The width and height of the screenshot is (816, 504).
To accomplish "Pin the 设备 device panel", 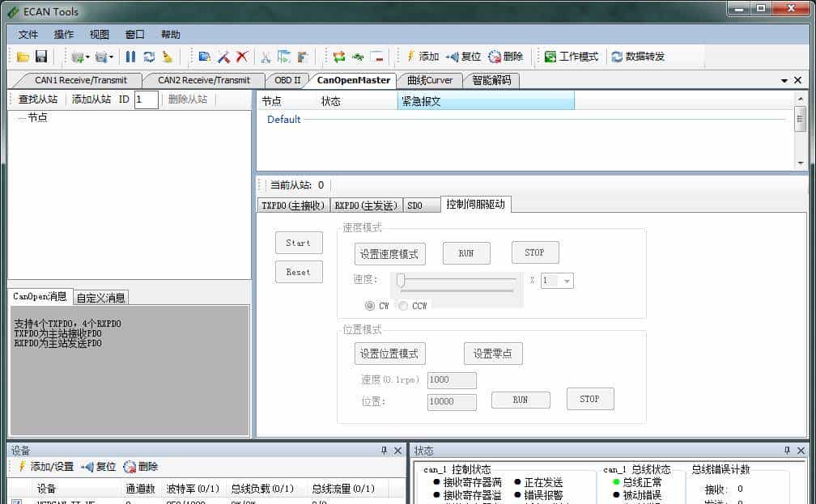I will 384,451.
